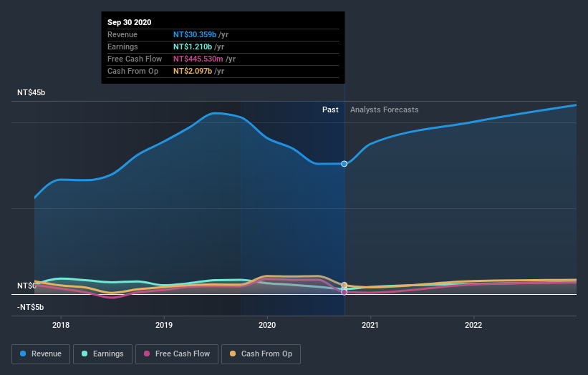Image resolution: width=588 pixels, height=375 pixels.
Task: Click the orange Cash From Op data point
Action: click(344, 285)
